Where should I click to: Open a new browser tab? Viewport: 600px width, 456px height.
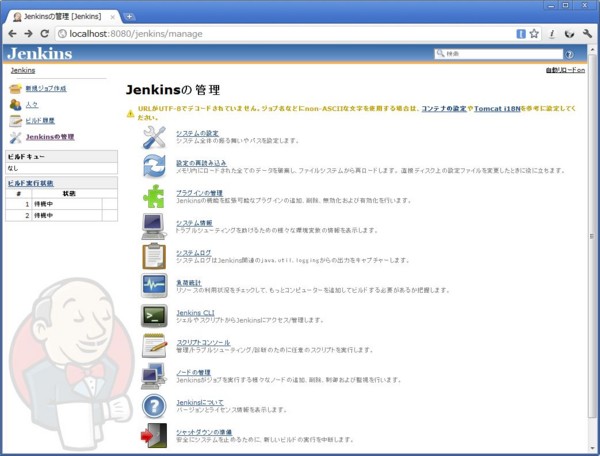pyautogui.click(x=129, y=16)
